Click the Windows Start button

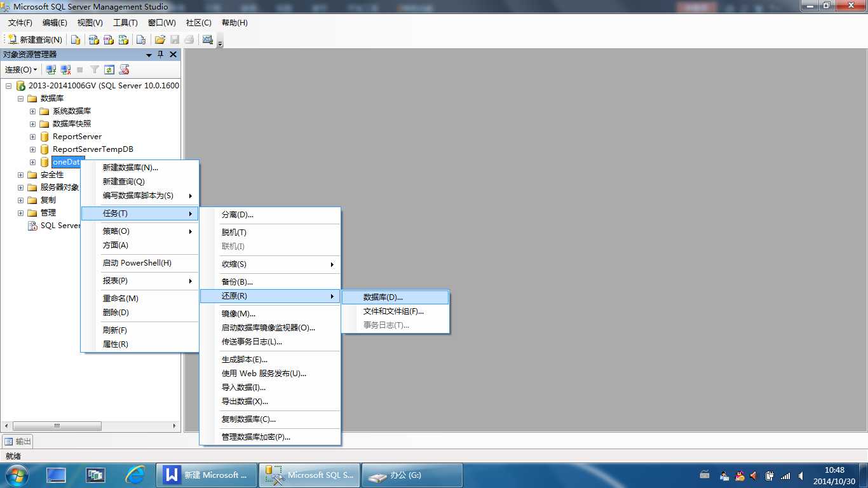point(17,475)
